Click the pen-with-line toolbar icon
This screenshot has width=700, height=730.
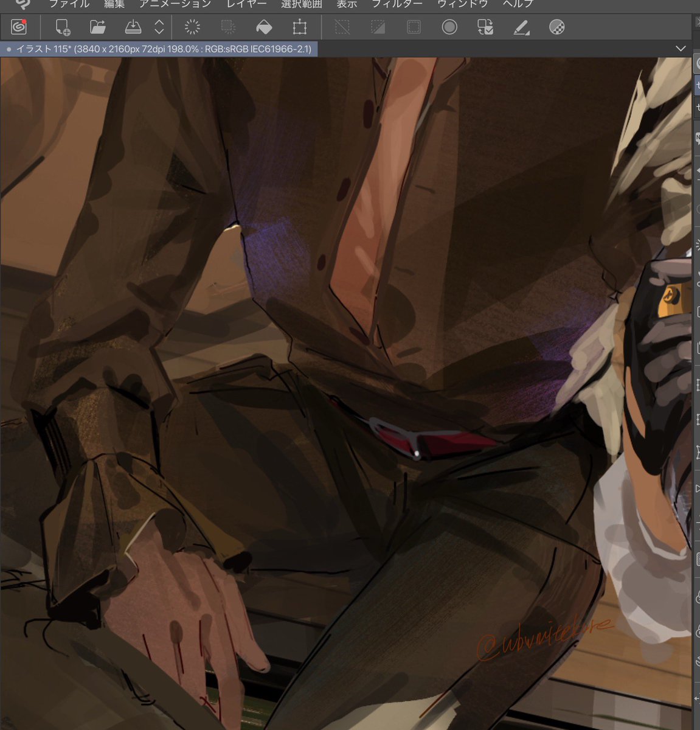pyautogui.click(x=521, y=27)
